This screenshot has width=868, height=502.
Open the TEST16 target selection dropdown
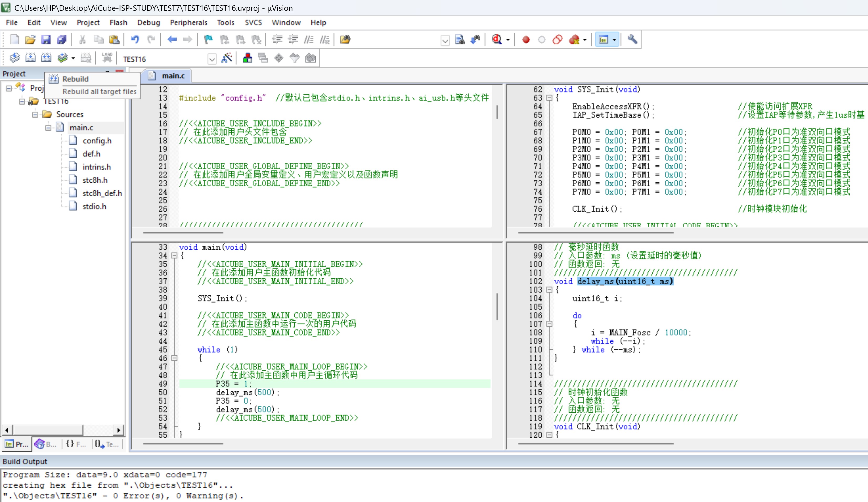pyautogui.click(x=212, y=59)
